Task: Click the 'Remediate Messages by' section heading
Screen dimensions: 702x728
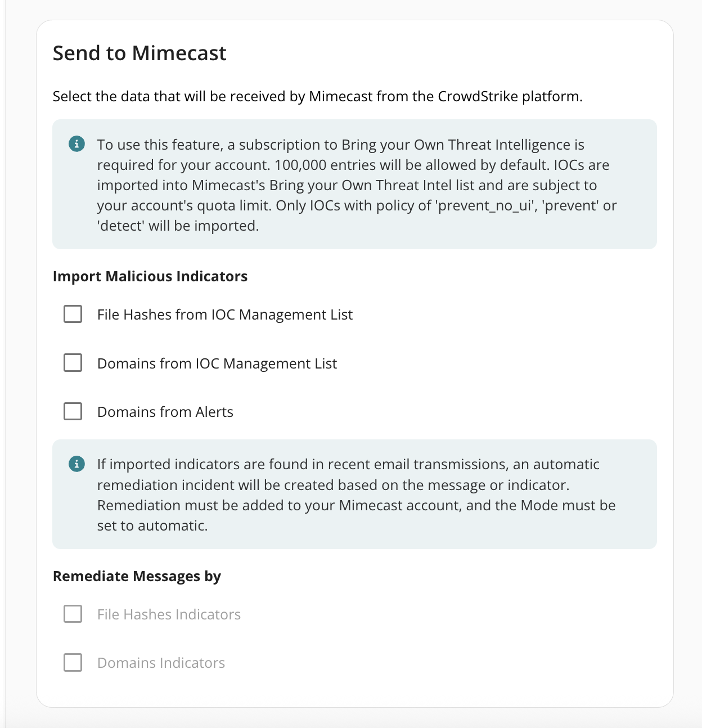Action: point(137,576)
